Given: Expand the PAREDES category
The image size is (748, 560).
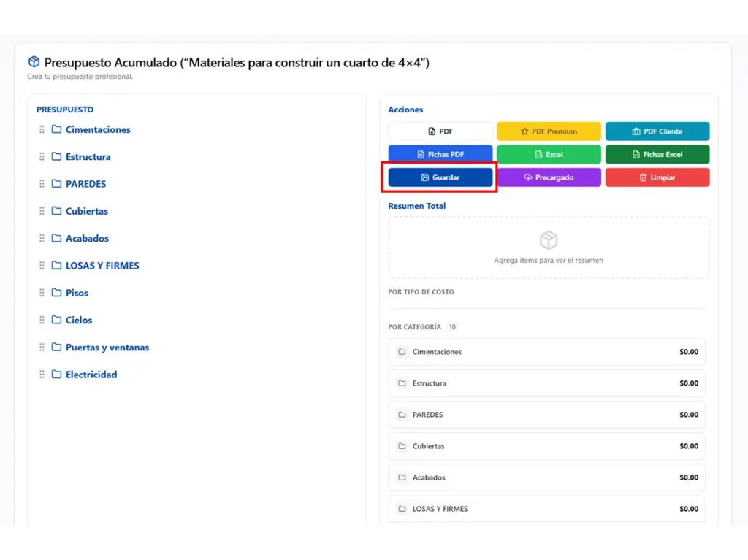Looking at the screenshot, I should click(x=85, y=184).
